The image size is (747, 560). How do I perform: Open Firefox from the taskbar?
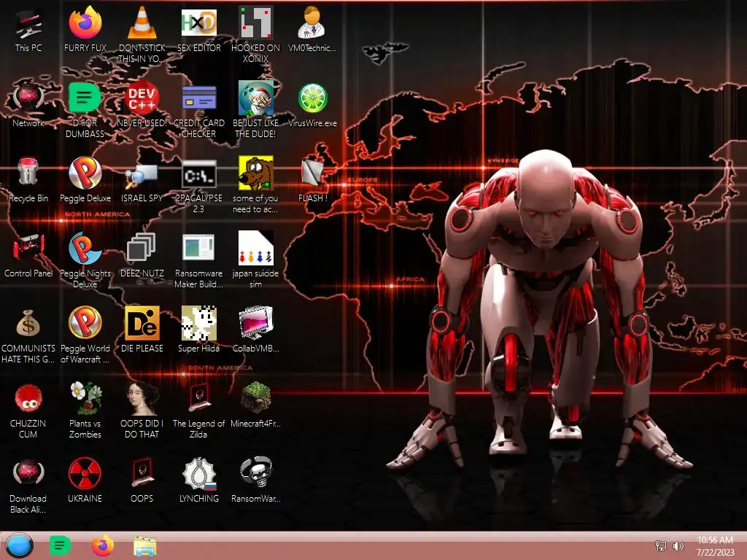coord(102,545)
